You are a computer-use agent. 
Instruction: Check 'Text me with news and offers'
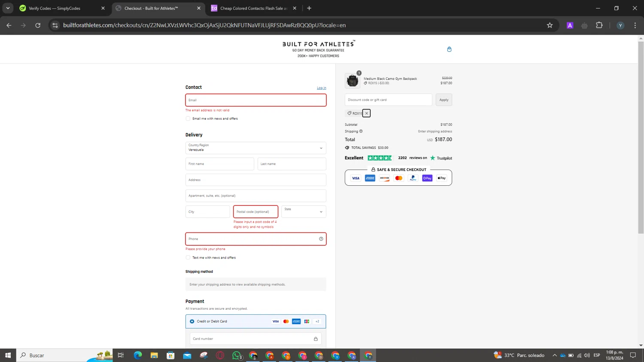pyautogui.click(x=188, y=258)
